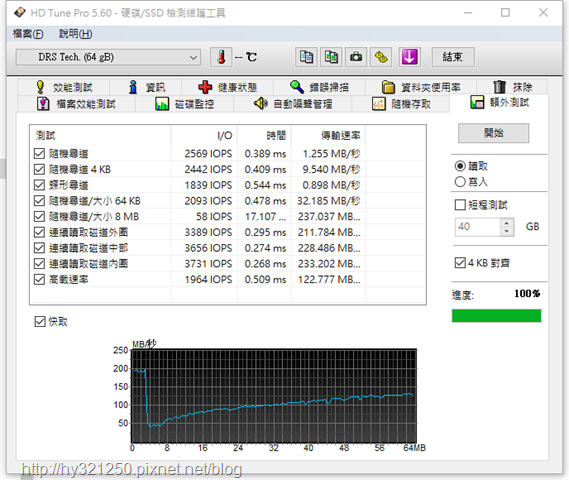
Task: Click the thermometer temperature icon
Action: 221,57
